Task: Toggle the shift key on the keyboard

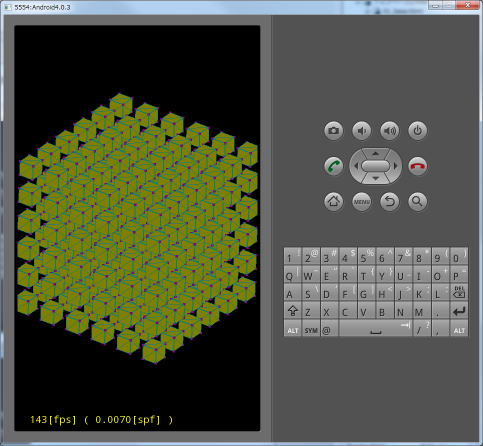Action: (293, 311)
